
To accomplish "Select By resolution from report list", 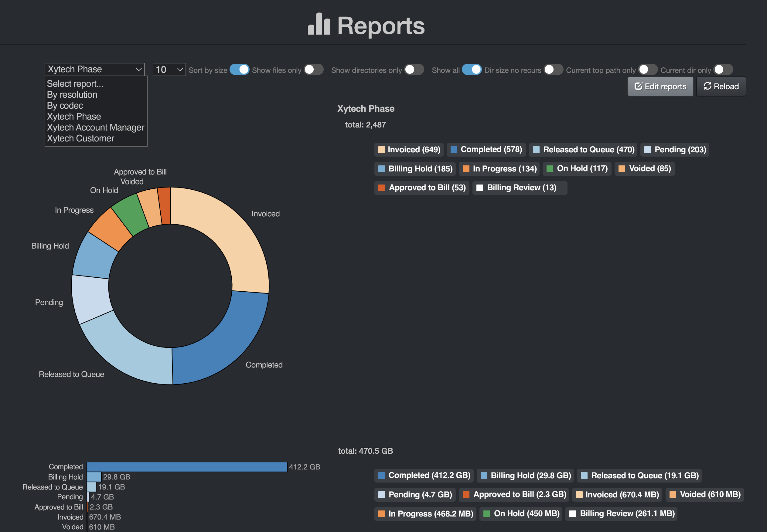I will (x=72, y=95).
